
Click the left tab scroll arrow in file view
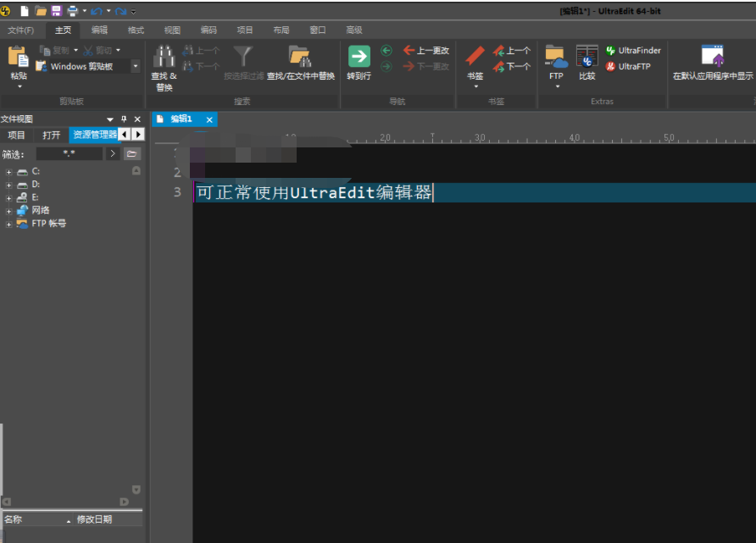click(125, 135)
